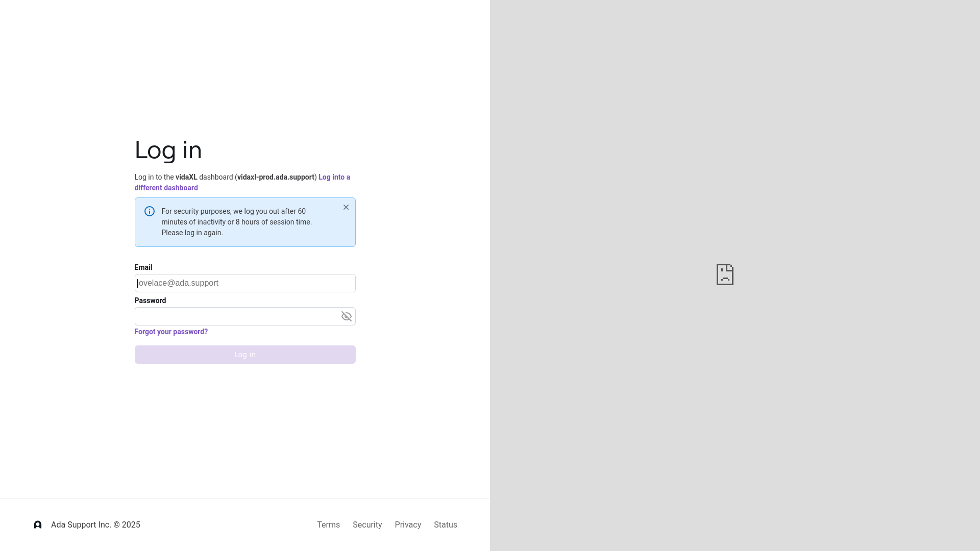Viewport: 980px width, 551px height.
Task: Toggle password visibility eye icon
Action: pyautogui.click(x=347, y=316)
